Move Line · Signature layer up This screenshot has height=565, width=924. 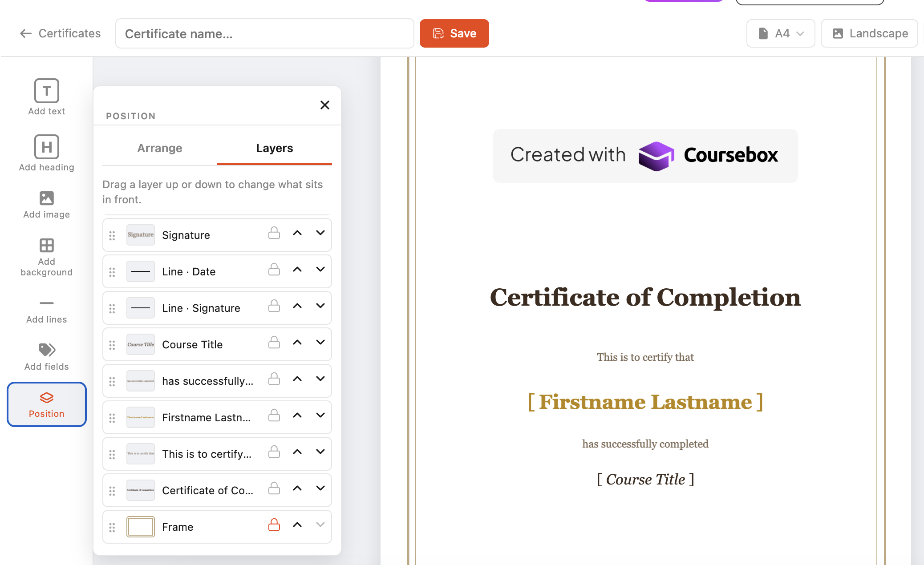[297, 306]
